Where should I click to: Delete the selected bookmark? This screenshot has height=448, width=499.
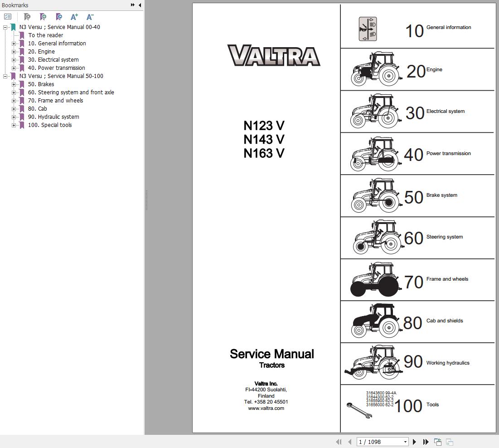click(27, 17)
